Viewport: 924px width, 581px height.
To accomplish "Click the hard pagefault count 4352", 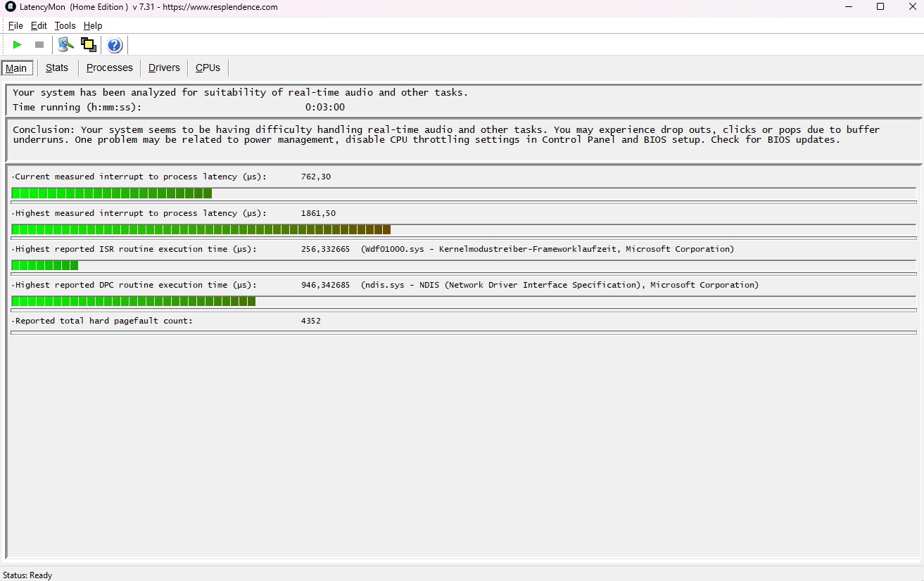I will (x=311, y=321).
